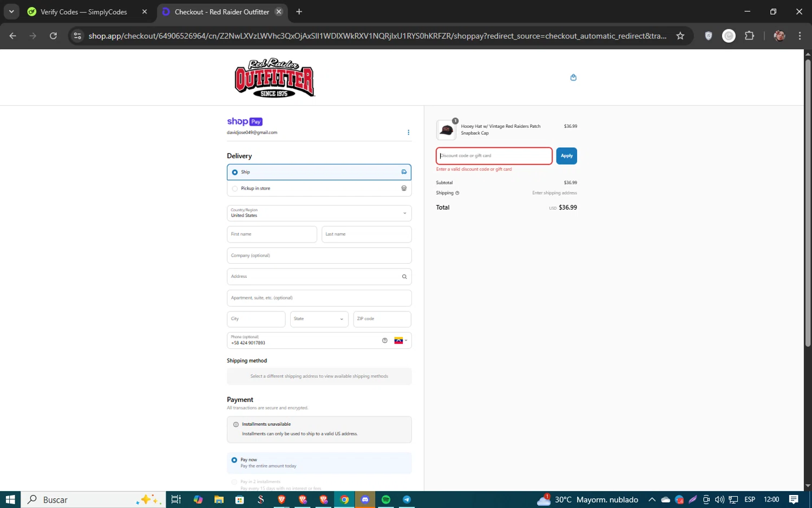Click the ZIP code field
This screenshot has width=812, height=508.
[382, 319]
